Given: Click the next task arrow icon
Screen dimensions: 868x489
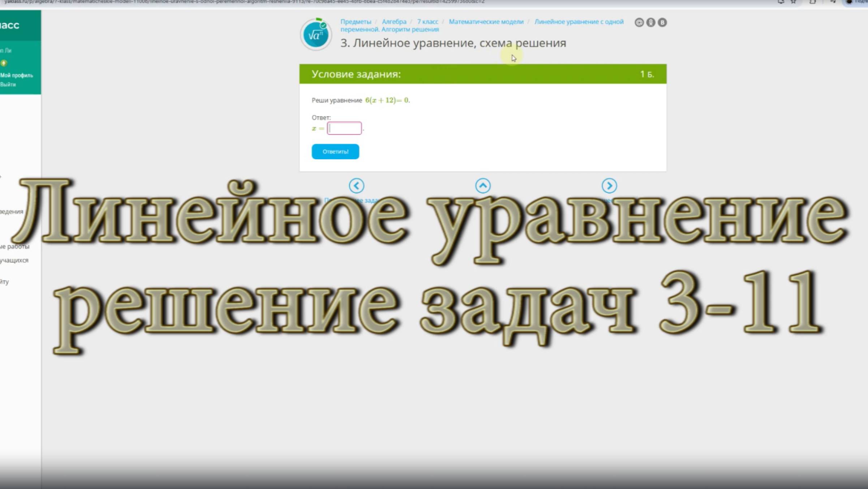Looking at the screenshot, I should click(609, 186).
